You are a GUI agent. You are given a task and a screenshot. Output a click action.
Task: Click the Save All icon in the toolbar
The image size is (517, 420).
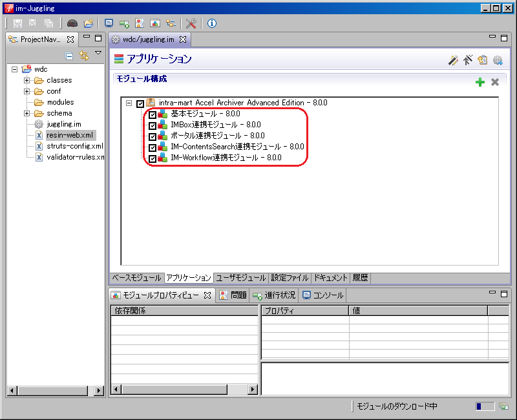(x=48, y=23)
